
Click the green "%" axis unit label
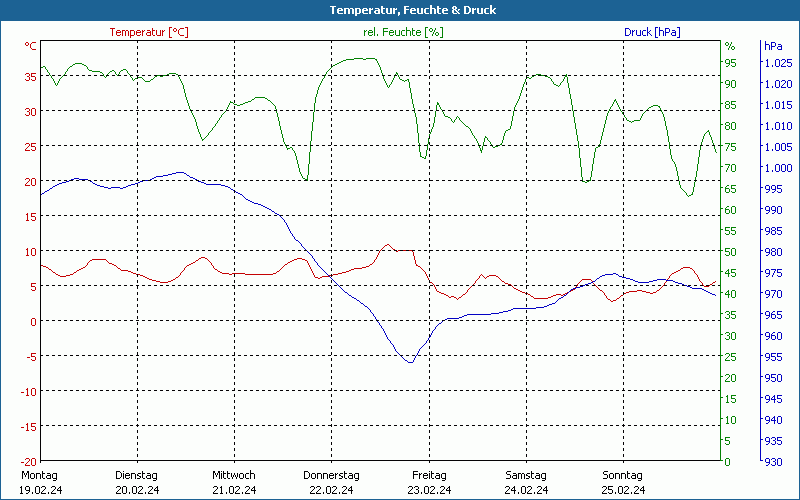coord(730,46)
